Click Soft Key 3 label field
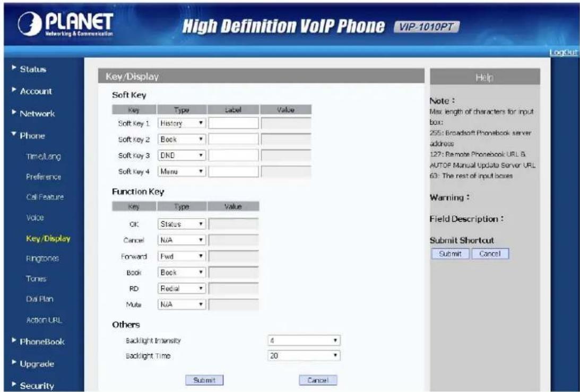580x392 pixels. pyautogui.click(x=233, y=155)
